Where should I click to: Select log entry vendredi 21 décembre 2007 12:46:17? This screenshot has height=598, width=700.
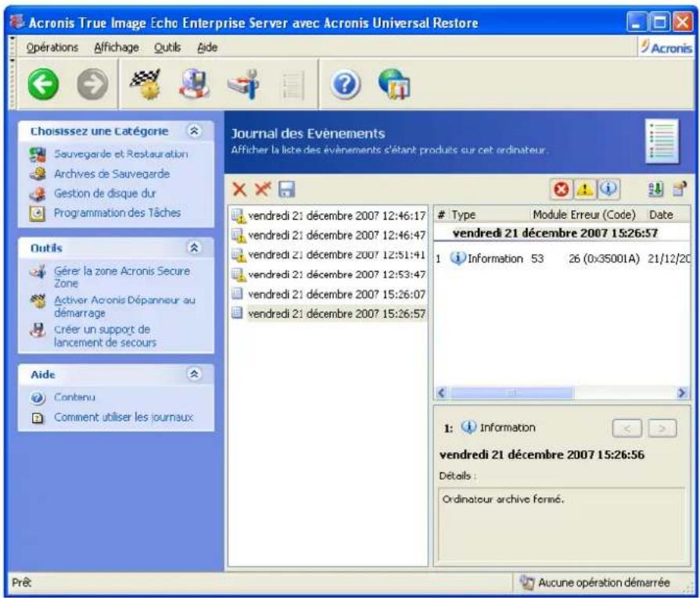(328, 216)
